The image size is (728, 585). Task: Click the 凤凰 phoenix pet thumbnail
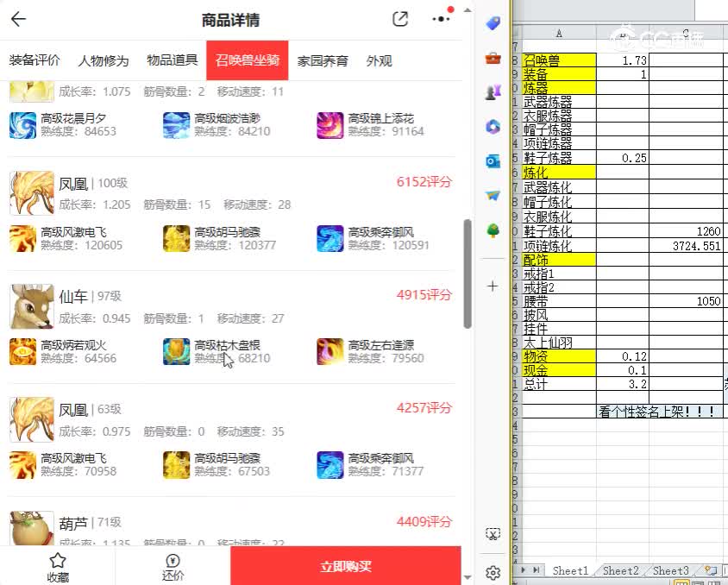[32, 192]
